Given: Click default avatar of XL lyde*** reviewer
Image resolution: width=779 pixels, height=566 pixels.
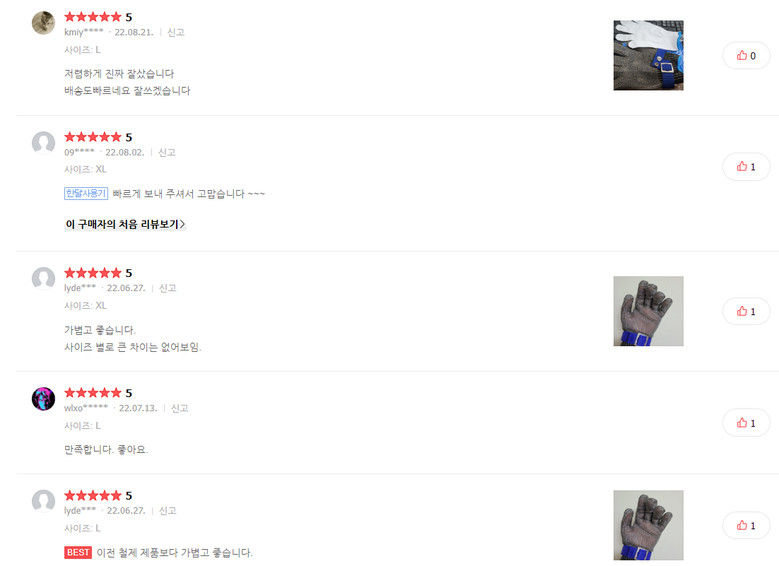Looking at the screenshot, I should click(43, 279).
